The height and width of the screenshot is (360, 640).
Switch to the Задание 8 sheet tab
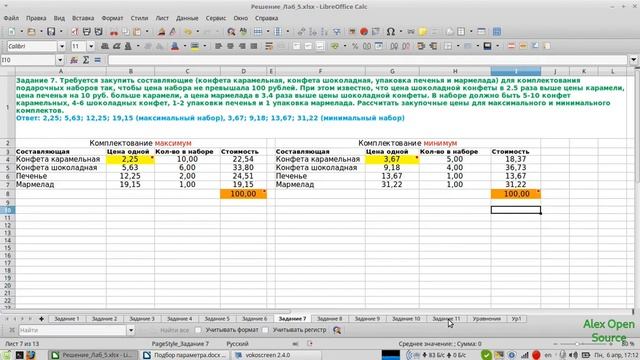[x=329, y=319]
